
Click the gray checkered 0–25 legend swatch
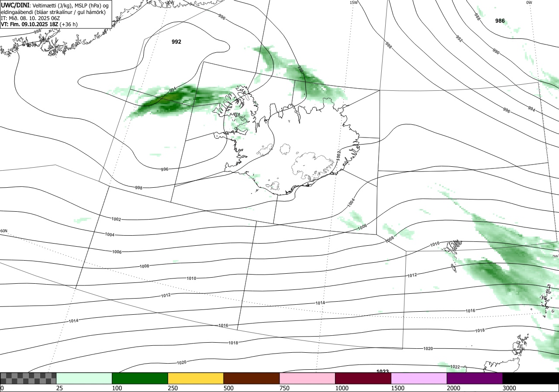pos(28,378)
